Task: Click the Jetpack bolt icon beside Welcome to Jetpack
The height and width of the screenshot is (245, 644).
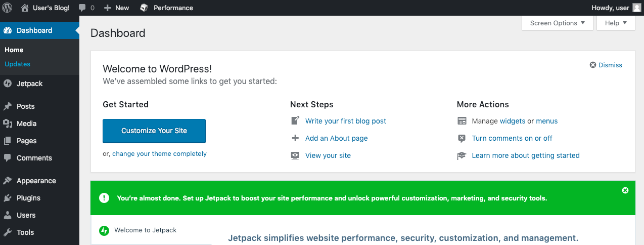Action: point(104,230)
